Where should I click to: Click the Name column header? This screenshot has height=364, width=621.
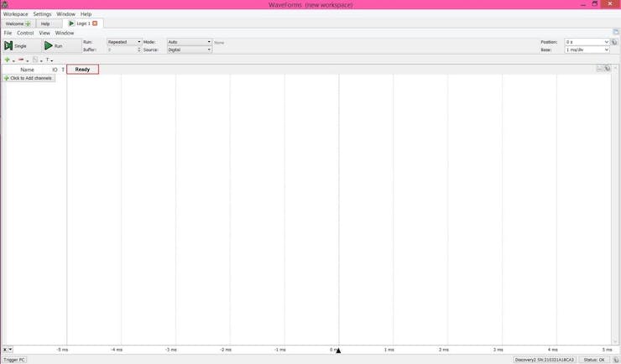[x=27, y=70]
